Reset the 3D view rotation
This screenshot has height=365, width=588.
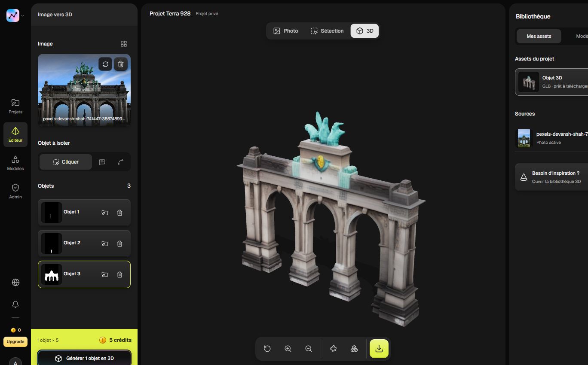point(267,349)
